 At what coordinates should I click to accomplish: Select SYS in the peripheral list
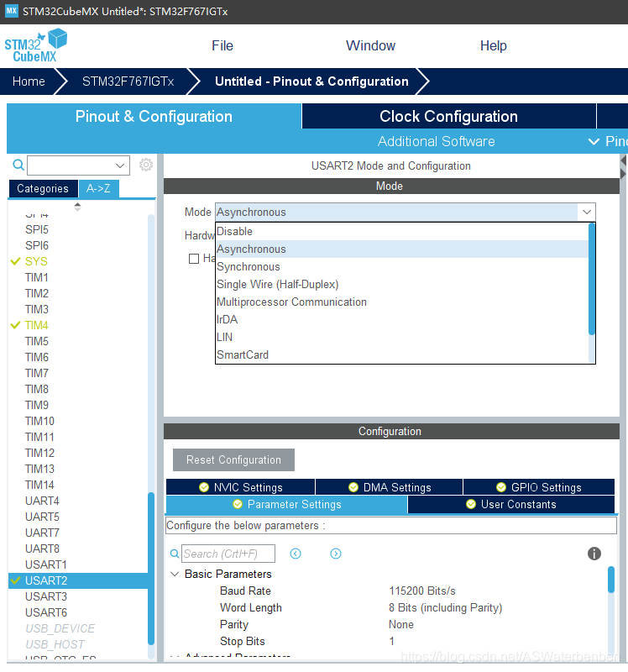point(36,261)
